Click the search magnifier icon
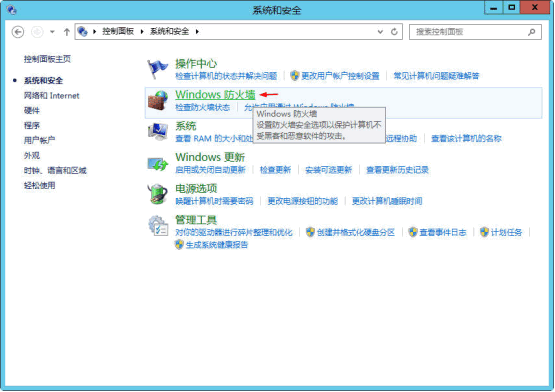555x392 pixels. point(532,32)
